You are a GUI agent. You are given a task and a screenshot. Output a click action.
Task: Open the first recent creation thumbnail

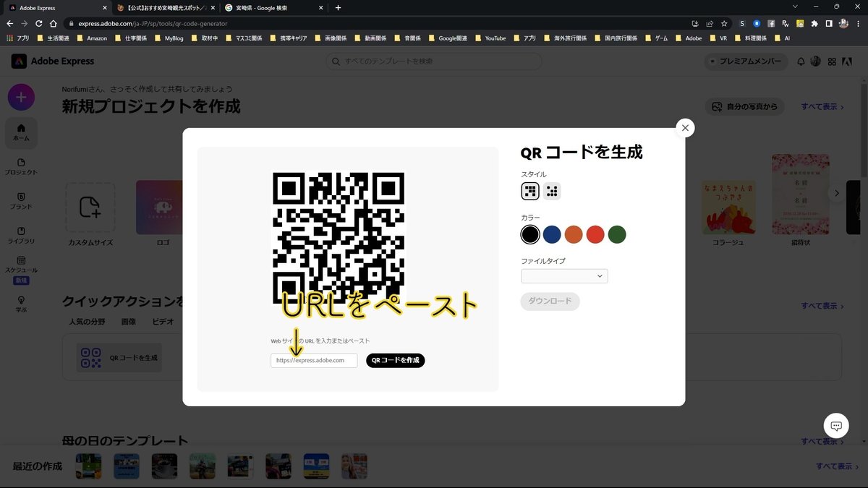(x=88, y=466)
